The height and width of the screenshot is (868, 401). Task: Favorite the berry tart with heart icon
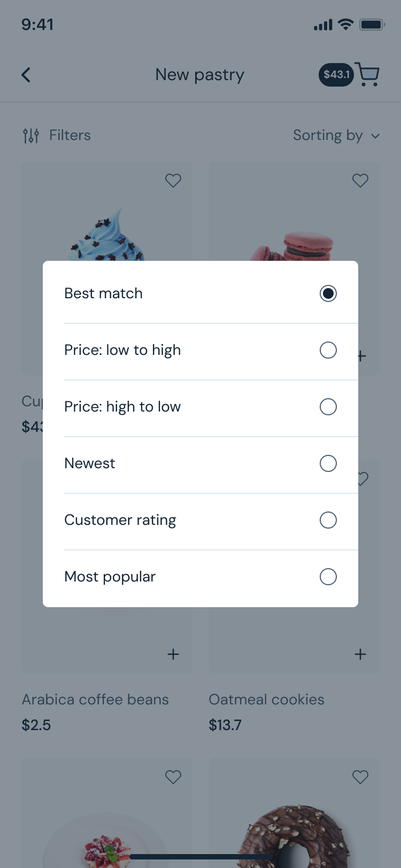[173, 777]
